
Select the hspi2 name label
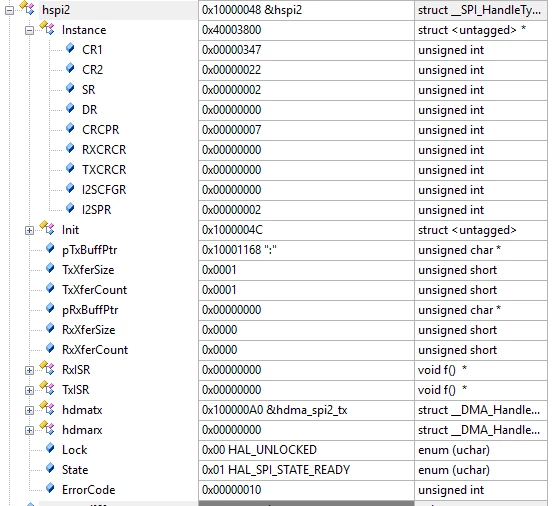pos(56,10)
